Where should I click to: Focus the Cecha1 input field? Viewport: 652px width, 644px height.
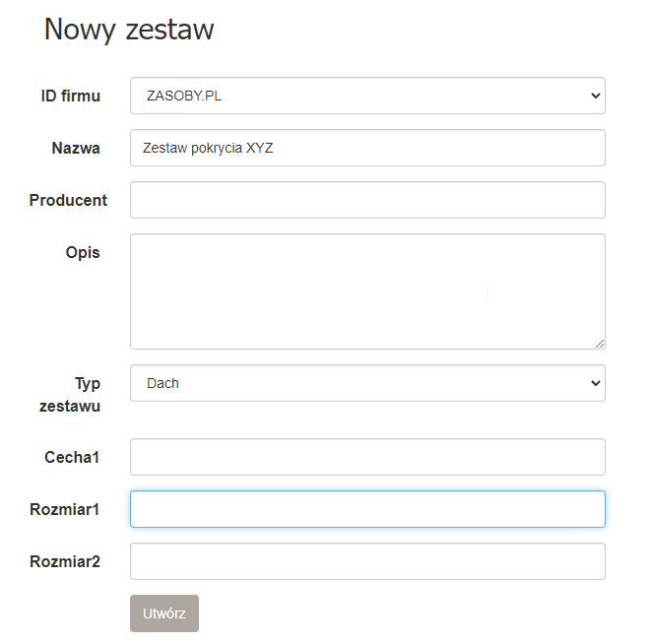[367, 457]
